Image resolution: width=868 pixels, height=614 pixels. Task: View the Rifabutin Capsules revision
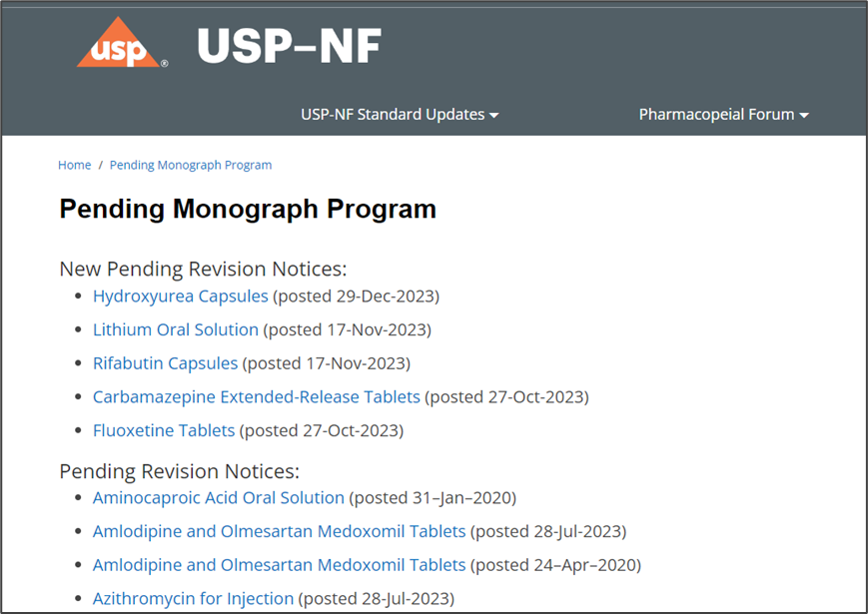coord(165,363)
